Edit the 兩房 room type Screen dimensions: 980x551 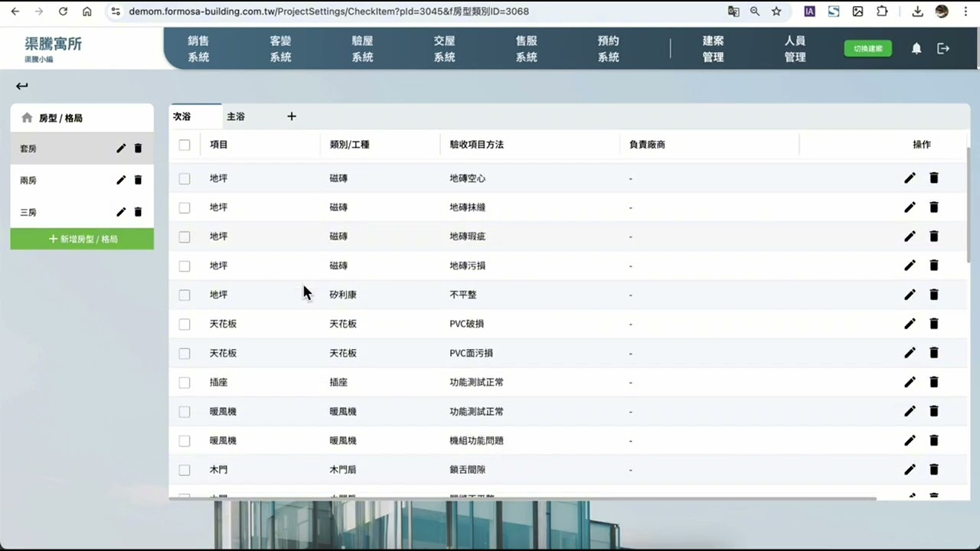[121, 181]
